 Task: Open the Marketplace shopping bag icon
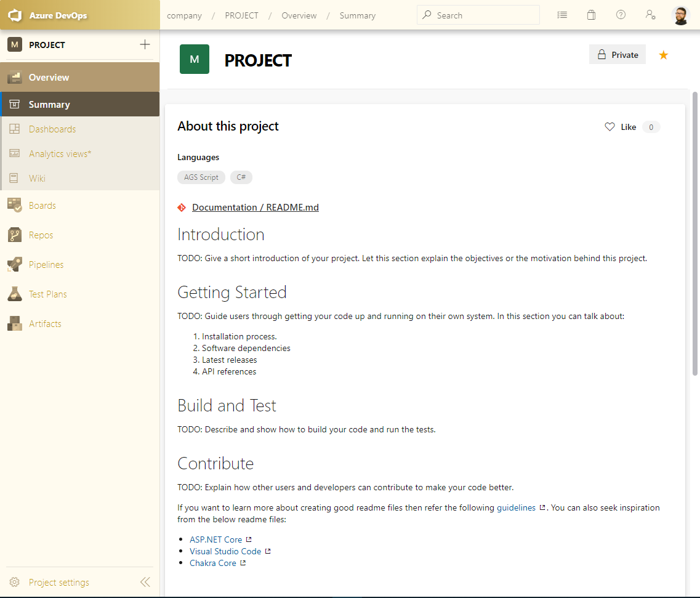click(591, 15)
